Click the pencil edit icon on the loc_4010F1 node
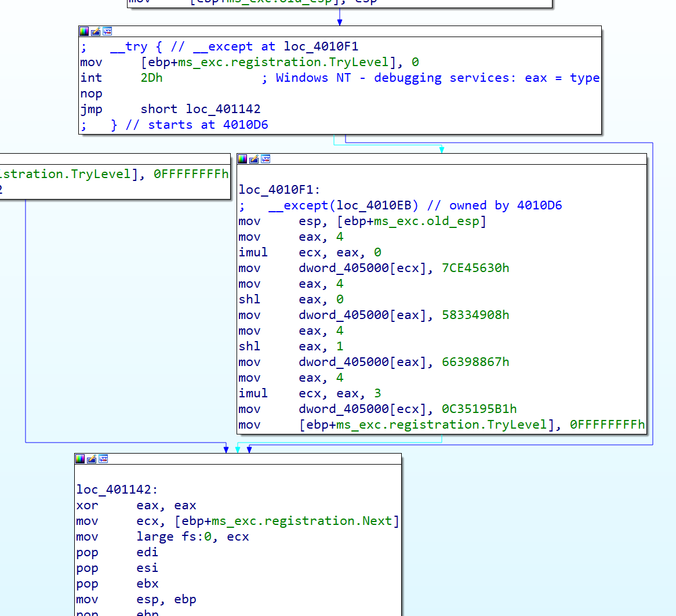Screen dimensions: 676x616 click(254, 159)
